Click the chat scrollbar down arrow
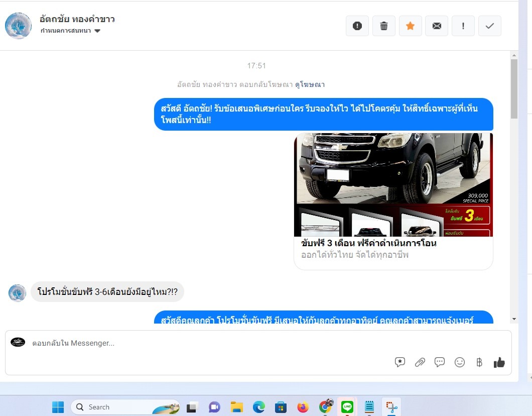Viewport: 532px width, 416px height. 513,319
